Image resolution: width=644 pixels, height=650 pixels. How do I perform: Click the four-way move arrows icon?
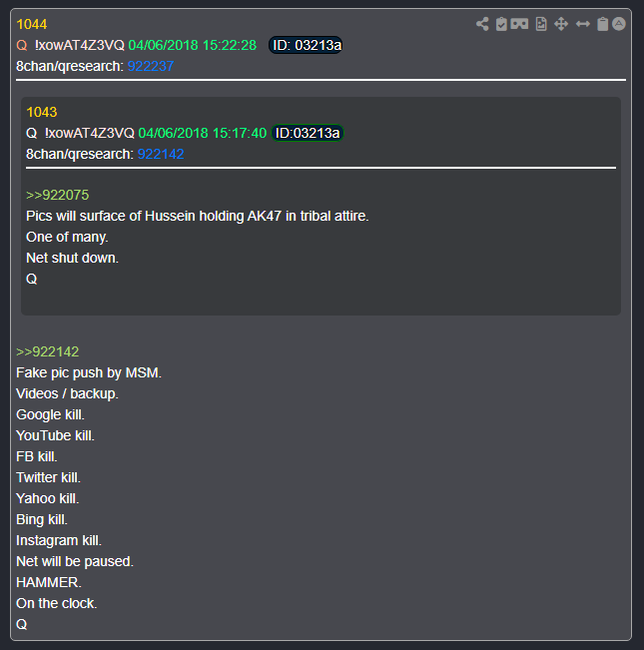click(x=561, y=24)
